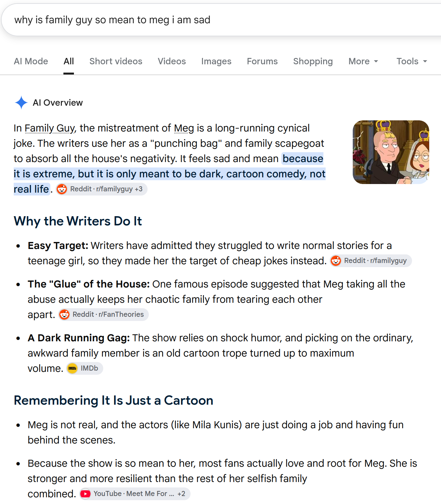Follow the underlined Meg link
Image resolution: width=441 pixels, height=504 pixels.
coord(184,128)
